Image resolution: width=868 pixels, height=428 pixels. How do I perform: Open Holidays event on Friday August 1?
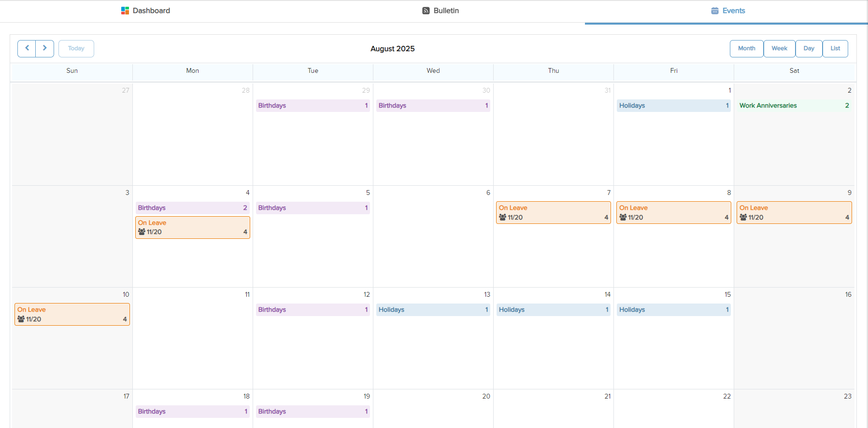pyautogui.click(x=673, y=106)
